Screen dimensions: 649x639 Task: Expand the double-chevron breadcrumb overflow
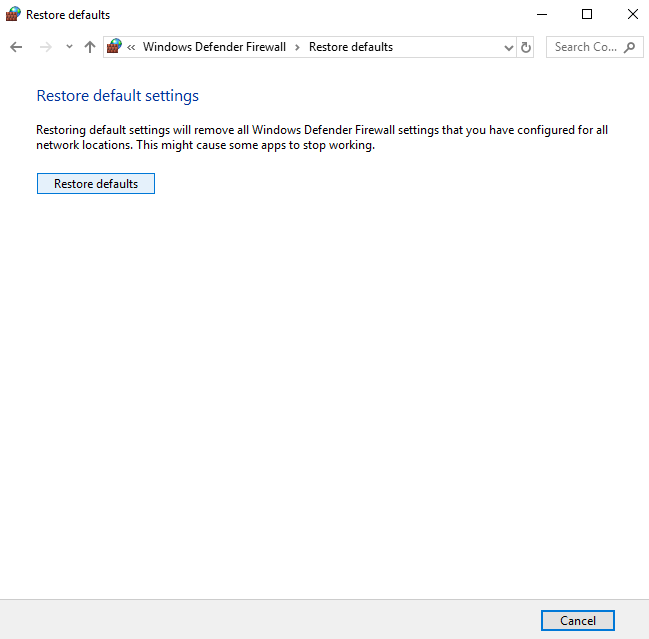coord(131,47)
